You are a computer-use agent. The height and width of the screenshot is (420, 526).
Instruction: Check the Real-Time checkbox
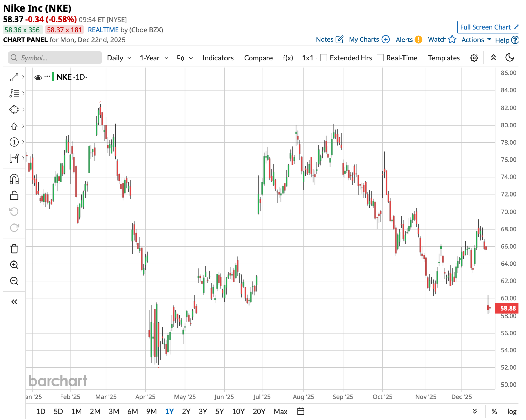[380, 58]
